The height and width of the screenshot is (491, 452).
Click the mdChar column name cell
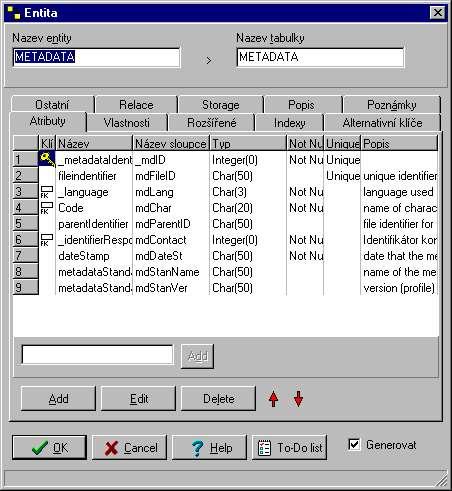click(171, 208)
